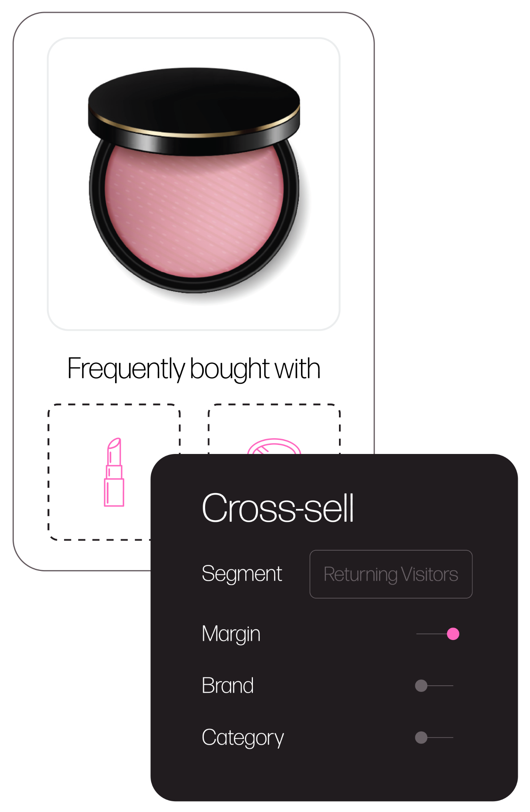
Task: Select the first dashed recommendation slot
Action: 114,472
